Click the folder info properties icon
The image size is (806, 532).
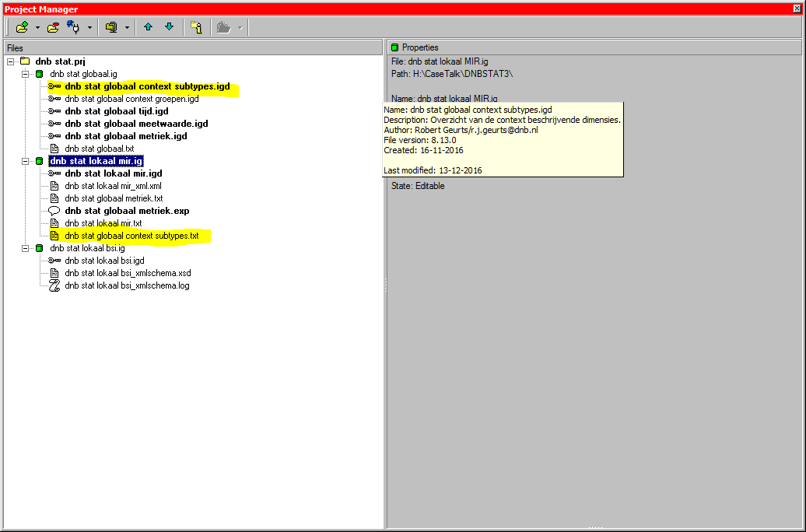pyautogui.click(x=197, y=27)
